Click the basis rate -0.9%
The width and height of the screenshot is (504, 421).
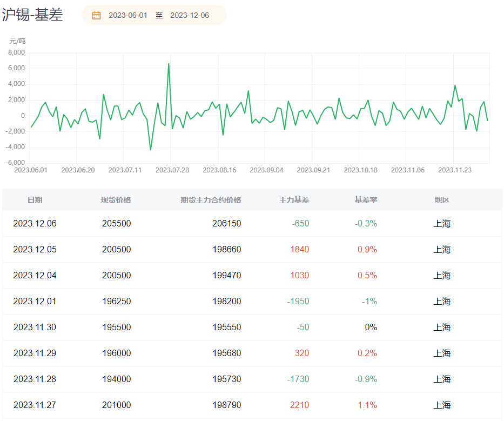point(366,379)
